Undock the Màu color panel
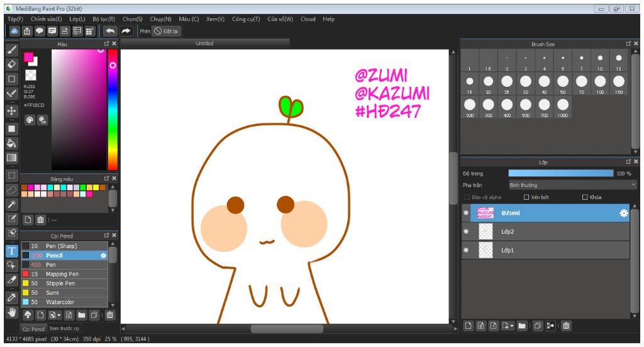The height and width of the screenshot is (347, 644). (x=107, y=43)
